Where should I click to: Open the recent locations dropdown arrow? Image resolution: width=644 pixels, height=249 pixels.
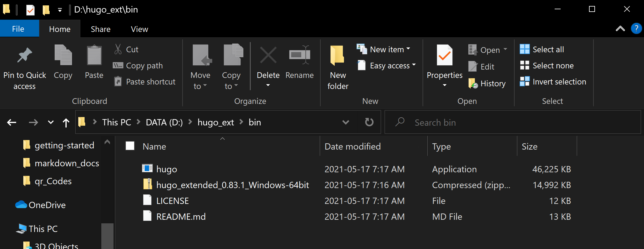[51, 122]
